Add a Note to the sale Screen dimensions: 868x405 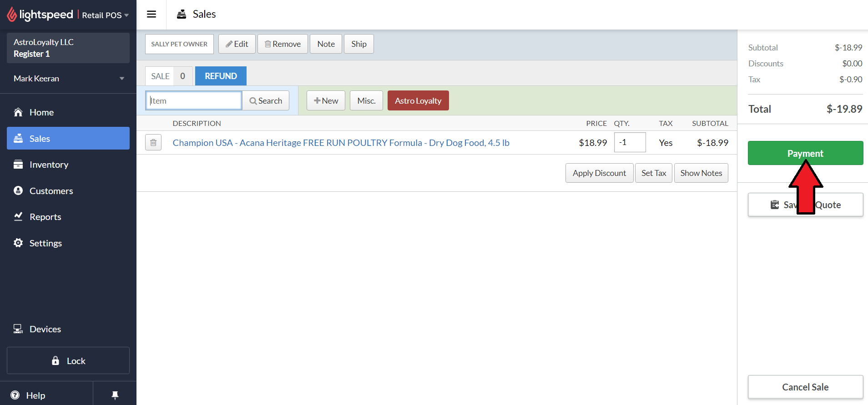point(326,44)
